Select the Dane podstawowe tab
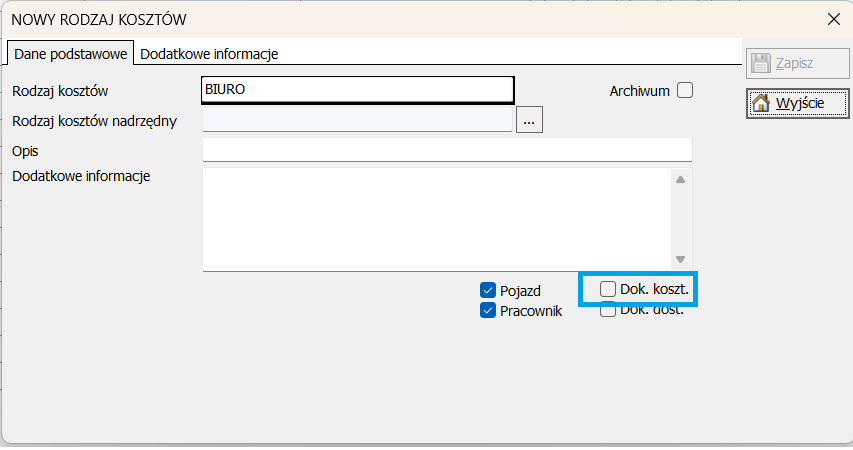Image resolution: width=853 pixels, height=450 pixels. pos(70,54)
